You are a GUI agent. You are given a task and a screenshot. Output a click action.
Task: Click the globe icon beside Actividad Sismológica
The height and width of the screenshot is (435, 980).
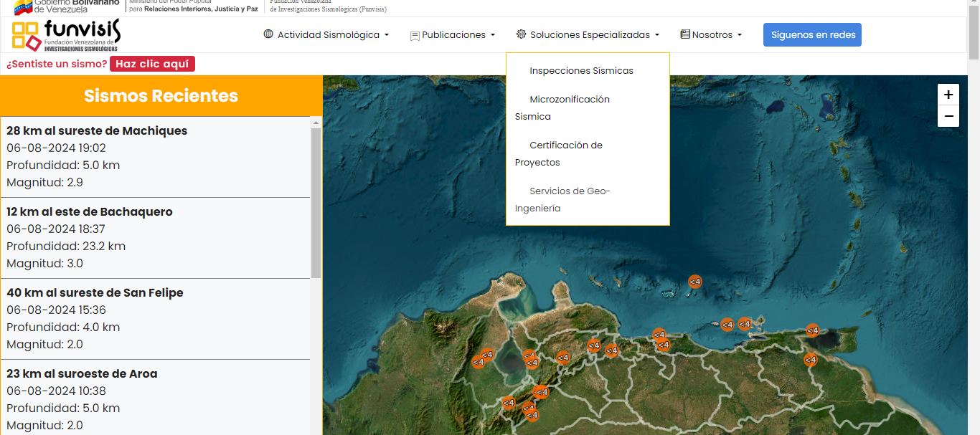click(x=267, y=34)
